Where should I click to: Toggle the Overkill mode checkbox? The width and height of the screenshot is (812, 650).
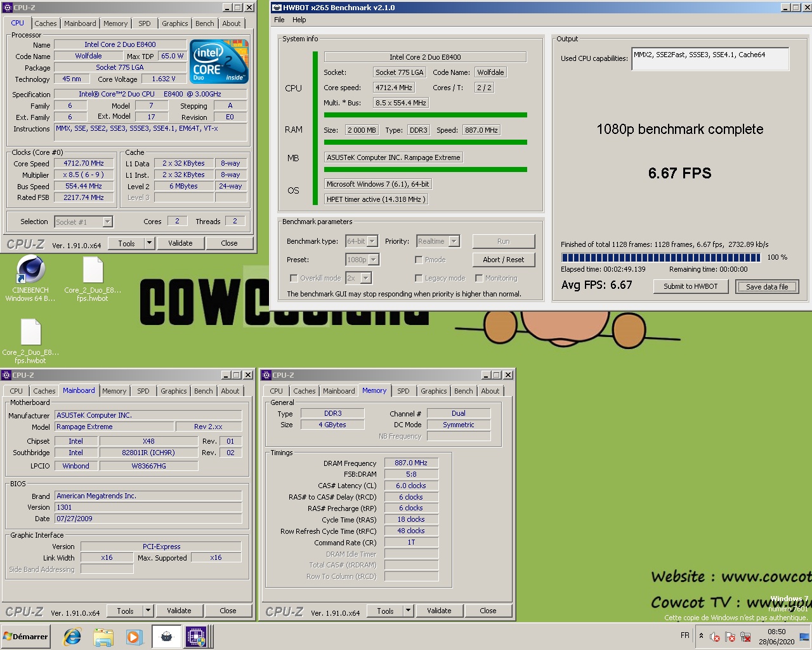click(x=294, y=278)
